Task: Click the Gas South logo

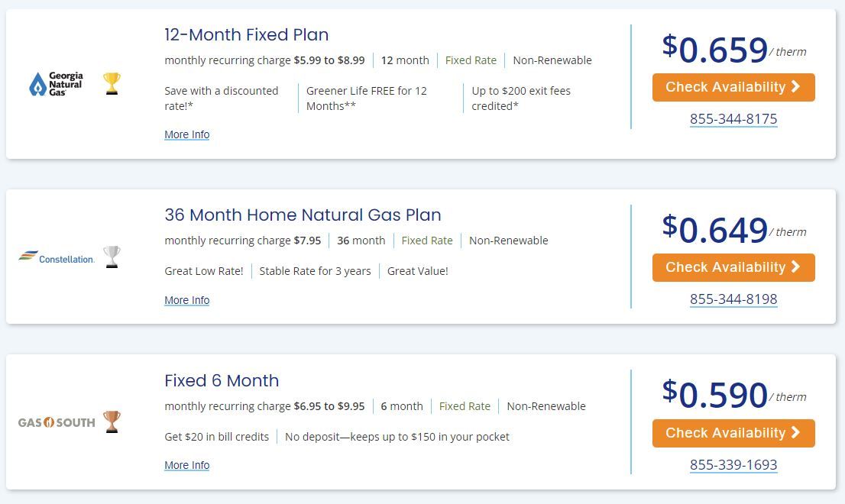Action: (57, 422)
